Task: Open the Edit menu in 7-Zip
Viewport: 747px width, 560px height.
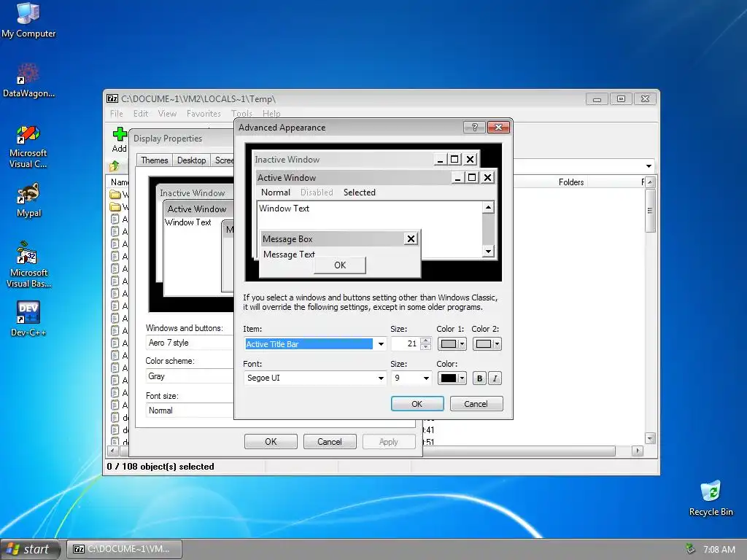Action: (x=141, y=113)
